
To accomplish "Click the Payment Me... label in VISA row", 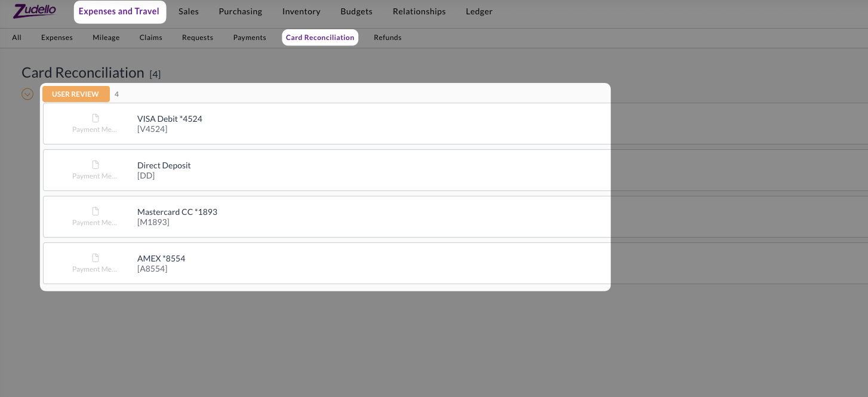I will (94, 130).
